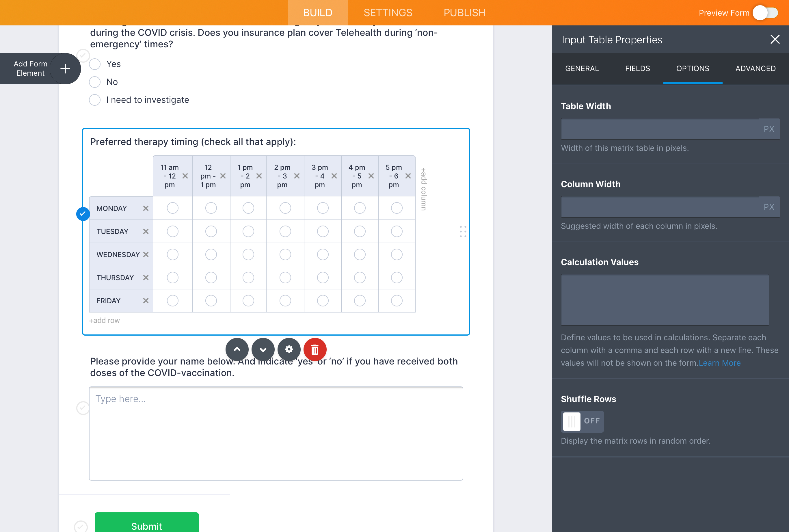Screen dimensions: 789x532
Task: Open the input table settings gear
Action: [x=289, y=349]
